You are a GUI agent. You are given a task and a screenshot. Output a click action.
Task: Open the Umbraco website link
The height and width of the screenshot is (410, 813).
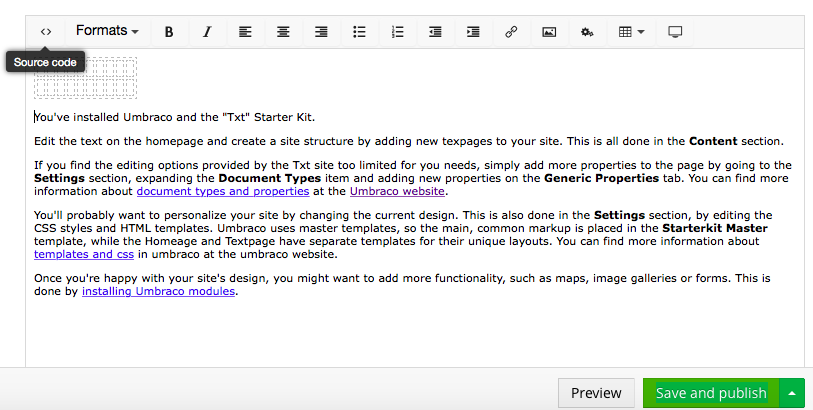[x=397, y=191]
